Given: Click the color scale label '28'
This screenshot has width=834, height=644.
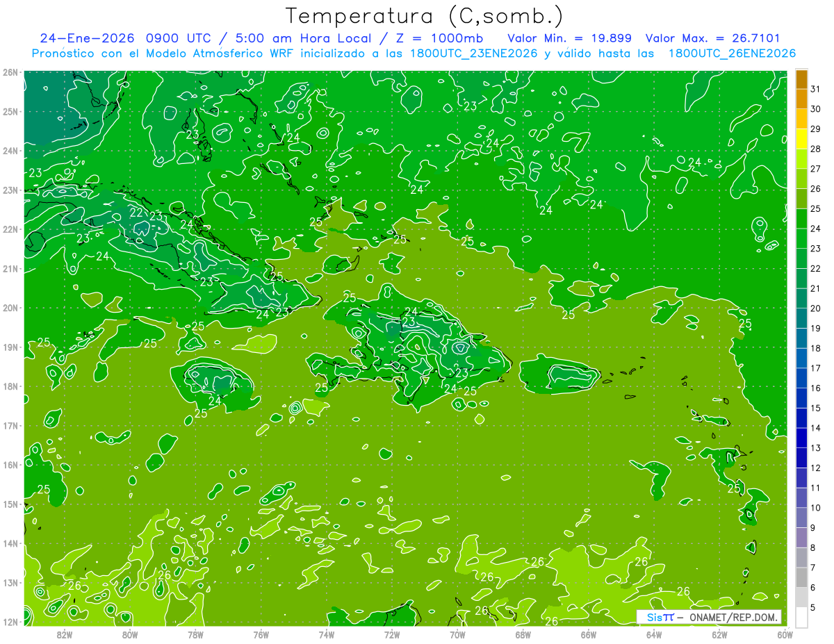Looking at the screenshot, I should pyautogui.click(x=816, y=149).
